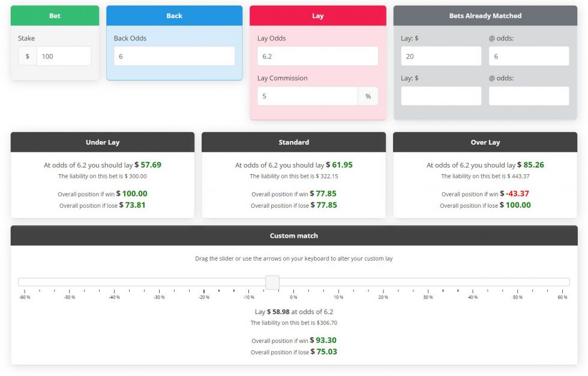Click the red Lay panel header
This screenshot has height=376, width=588.
317,16
